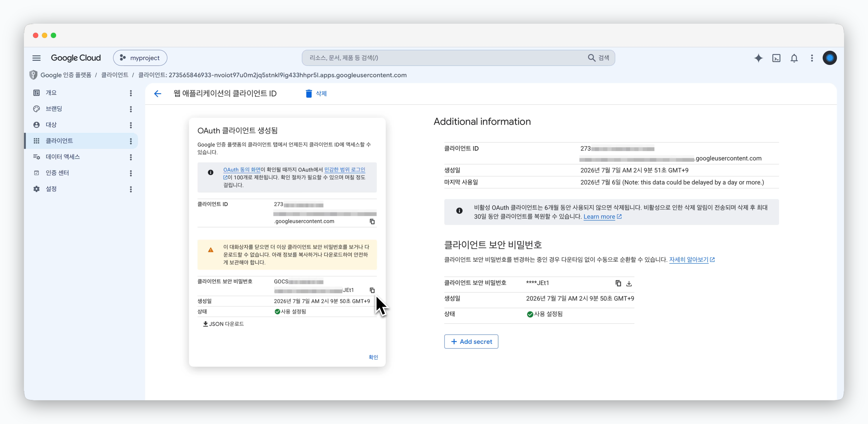Select 대상 in the sidebar

click(51, 125)
